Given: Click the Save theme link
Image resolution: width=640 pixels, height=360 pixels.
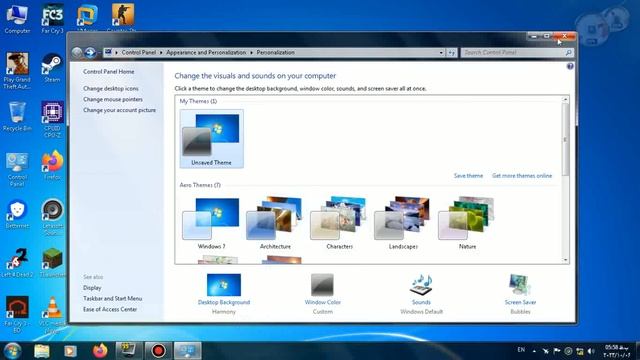Looking at the screenshot, I should point(468,176).
